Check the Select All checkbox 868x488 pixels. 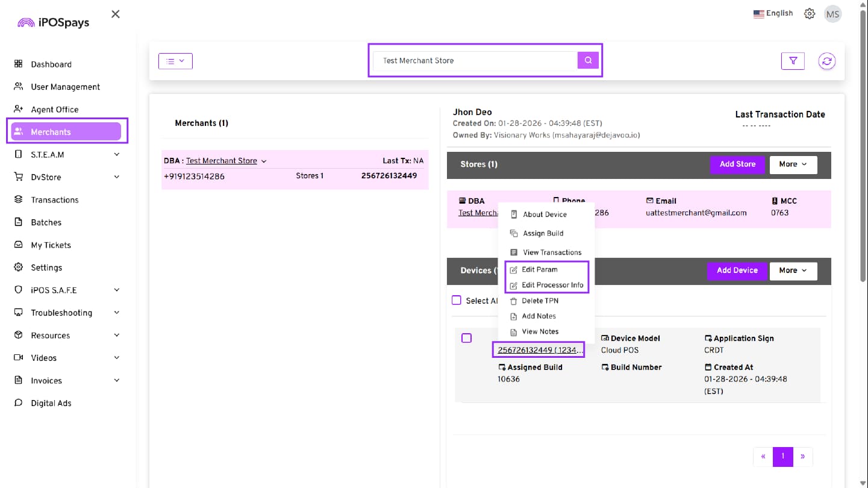pos(457,300)
